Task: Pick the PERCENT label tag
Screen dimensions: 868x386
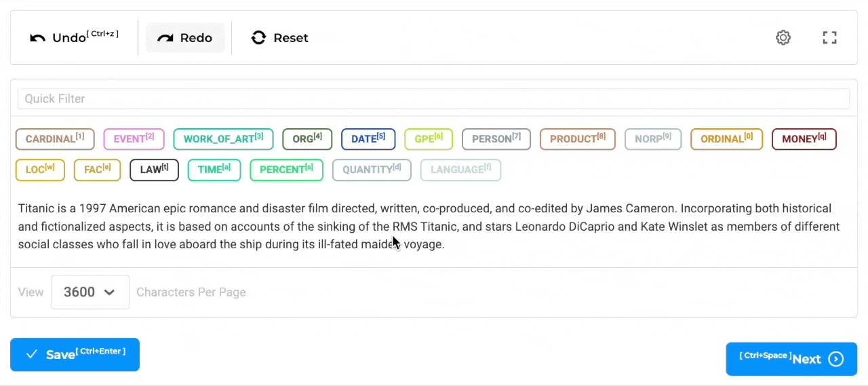Action: (x=286, y=170)
